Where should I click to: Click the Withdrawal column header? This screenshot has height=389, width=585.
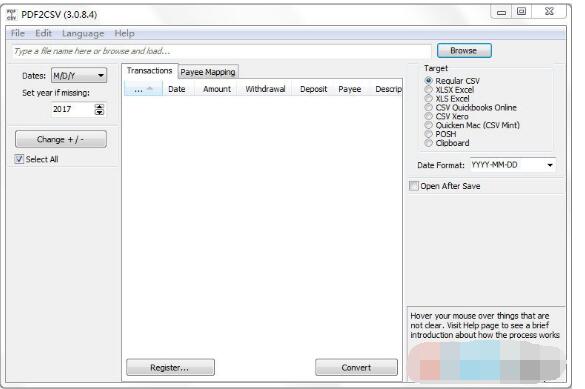[265, 89]
